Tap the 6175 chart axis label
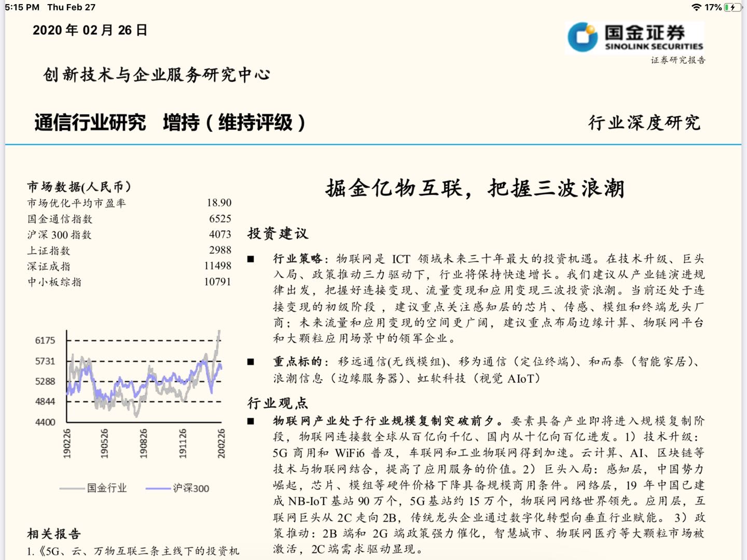This screenshot has width=747, height=560. (x=45, y=340)
